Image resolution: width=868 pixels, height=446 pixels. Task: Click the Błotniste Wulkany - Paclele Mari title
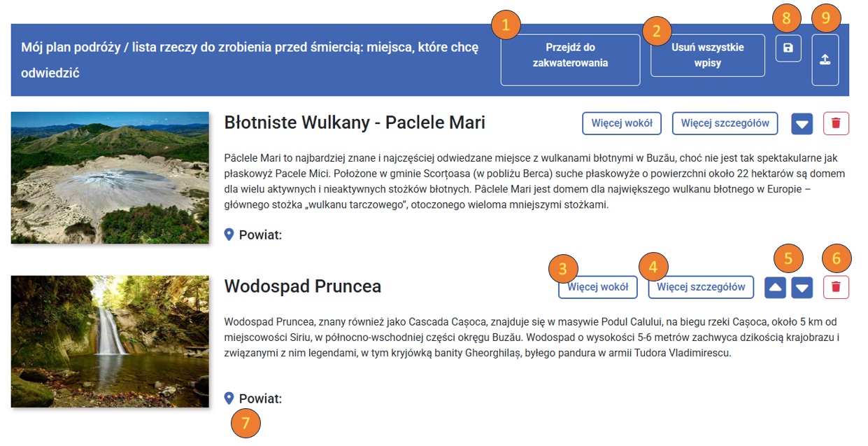coord(354,123)
